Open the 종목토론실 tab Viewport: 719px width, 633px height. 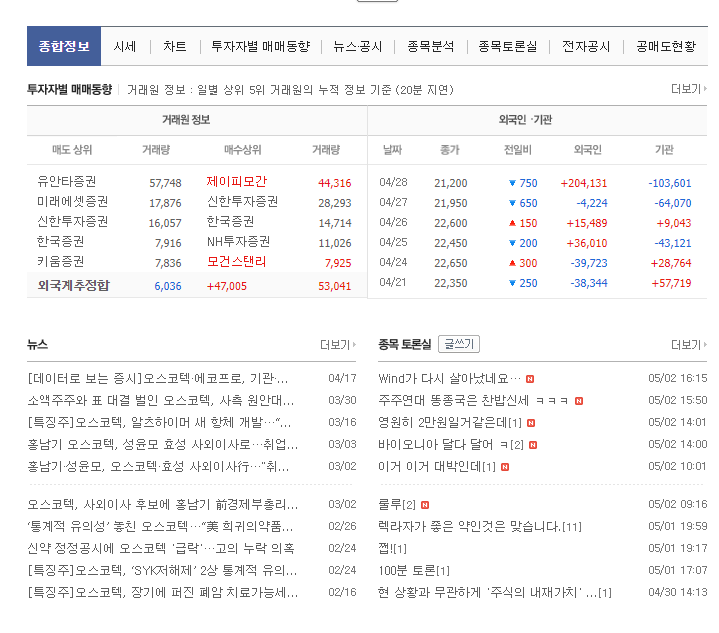[508, 46]
